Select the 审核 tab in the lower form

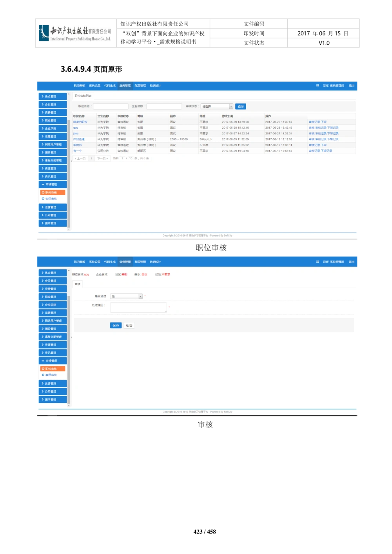point(78,284)
